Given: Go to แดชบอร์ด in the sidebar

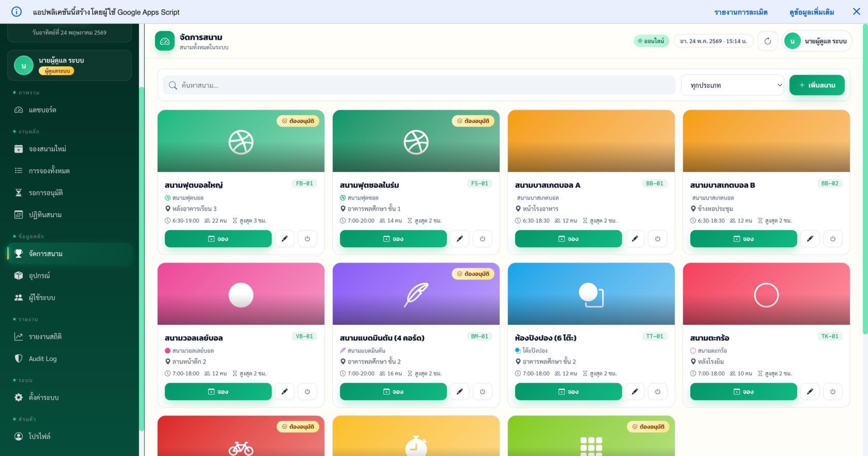Looking at the screenshot, I should [70, 110].
